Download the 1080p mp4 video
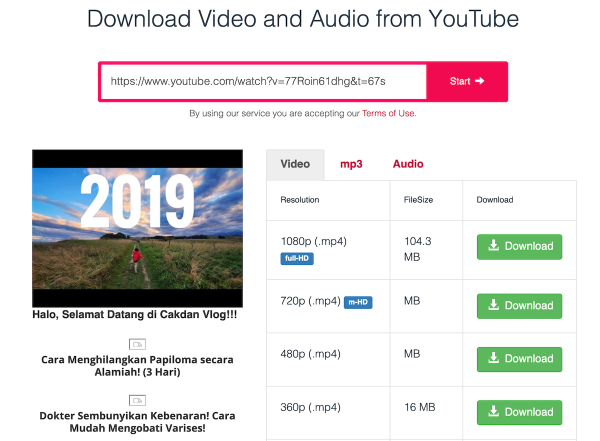This screenshot has width=600, height=441. tap(519, 247)
